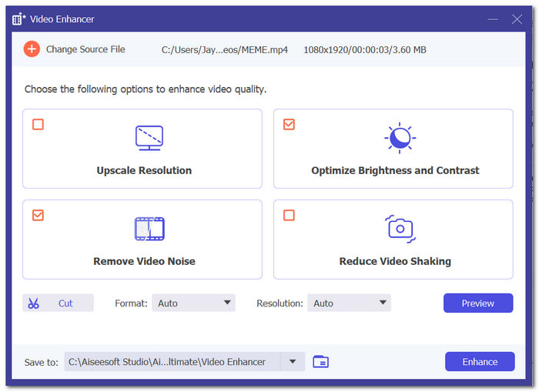Click the brightness and contrast sun icon

(400, 138)
